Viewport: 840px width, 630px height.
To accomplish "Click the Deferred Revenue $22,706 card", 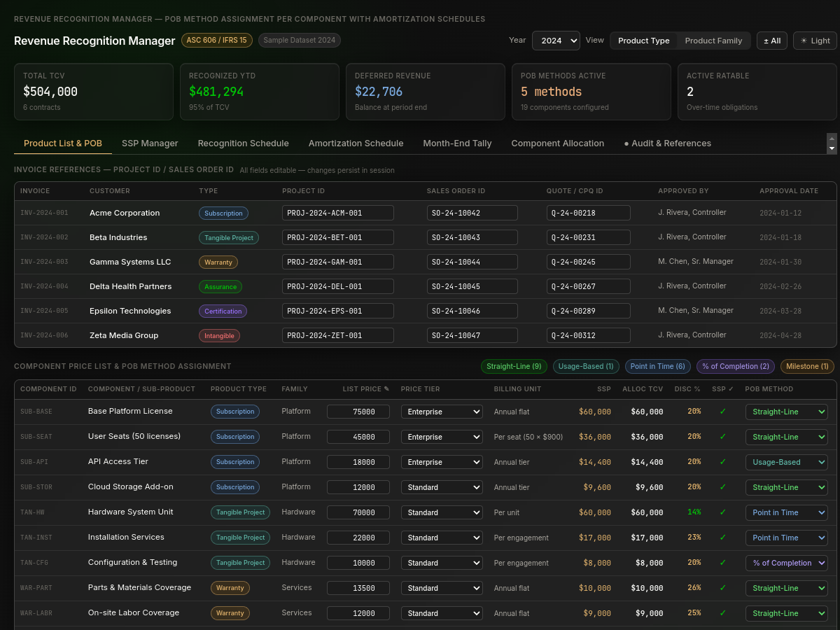I will tap(426, 92).
